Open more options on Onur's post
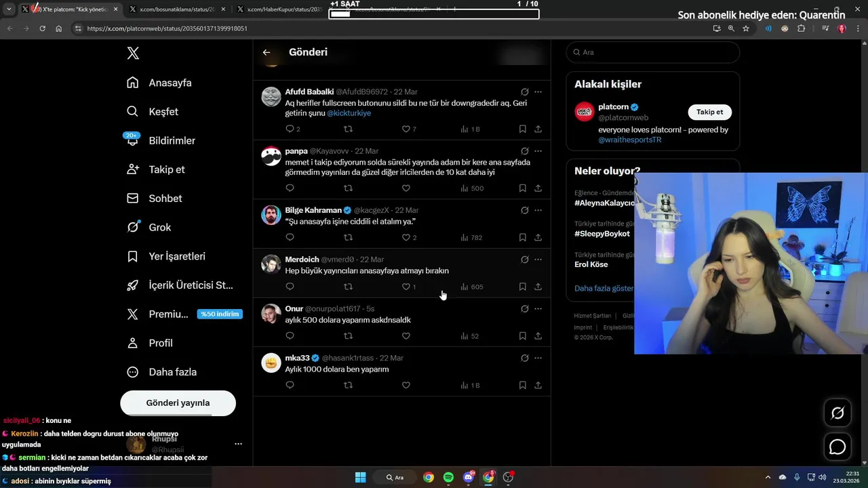 click(538, 308)
